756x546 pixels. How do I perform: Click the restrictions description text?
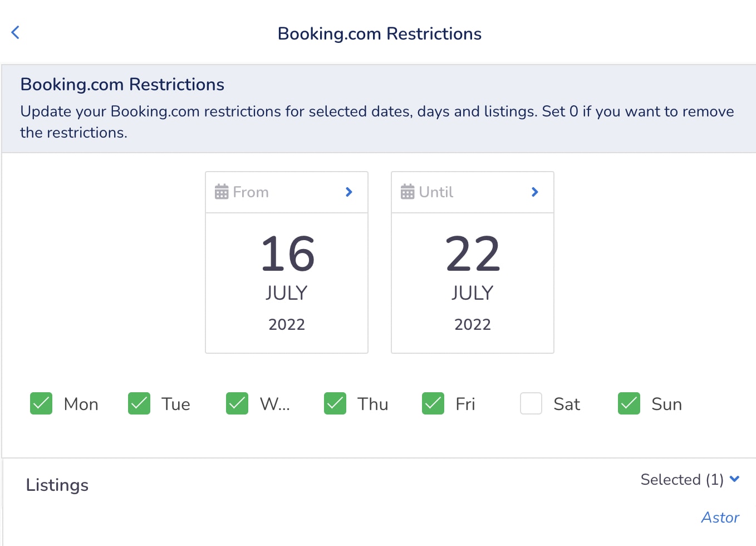pos(377,122)
